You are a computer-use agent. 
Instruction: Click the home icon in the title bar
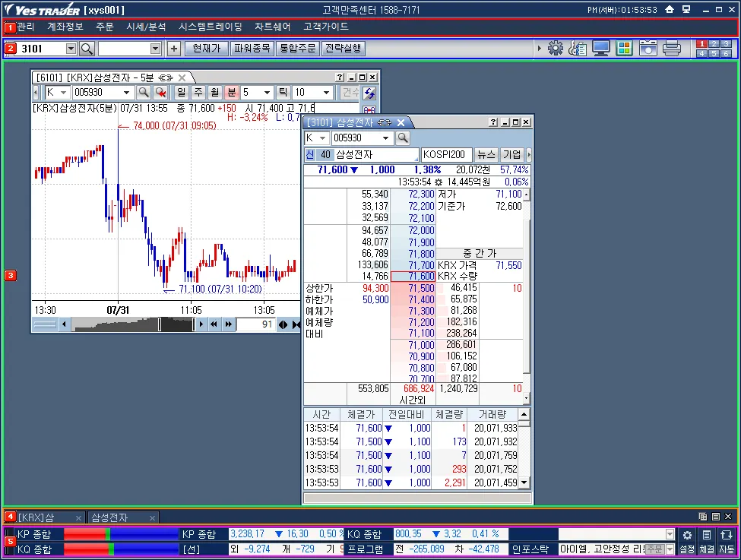click(669, 9)
